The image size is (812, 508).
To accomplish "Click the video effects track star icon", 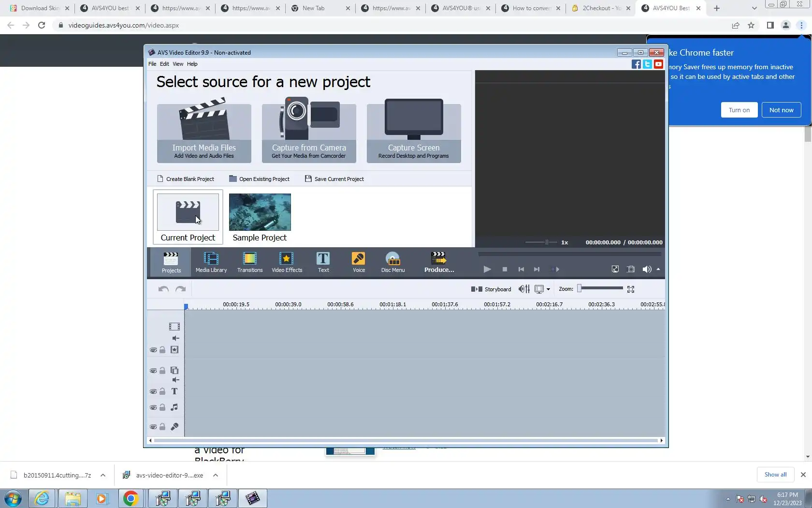I will tap(174, 350).
